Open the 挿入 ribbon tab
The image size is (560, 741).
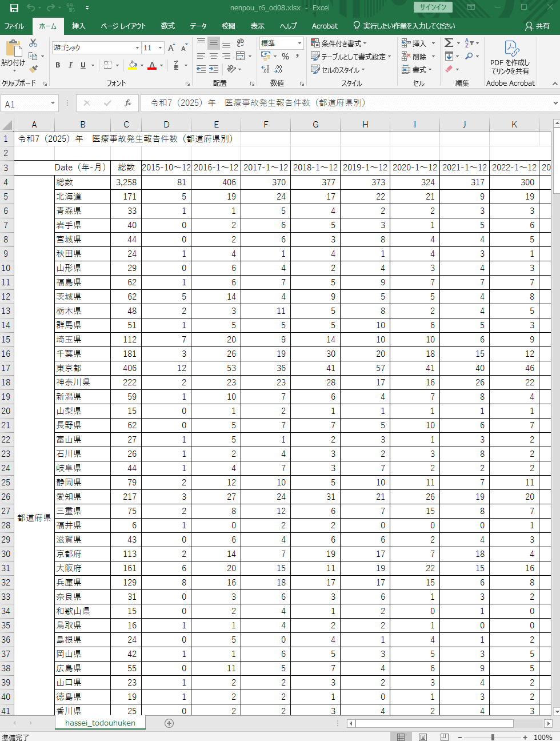(78, 26)
